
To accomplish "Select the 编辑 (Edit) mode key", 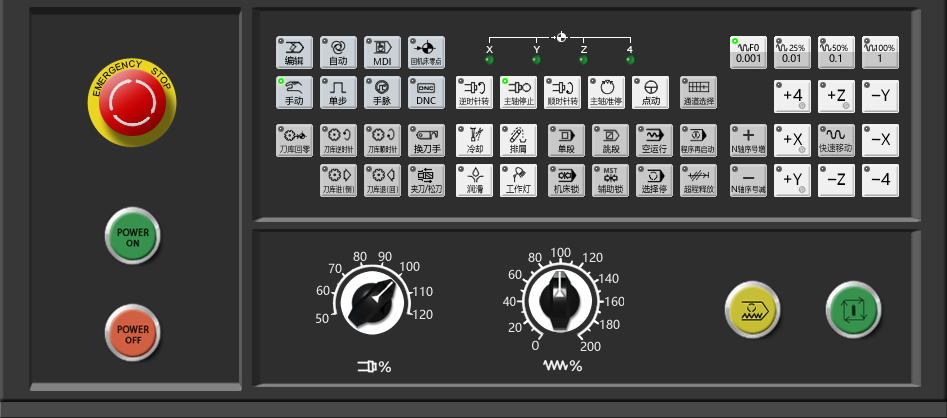I will click(295, 52).
